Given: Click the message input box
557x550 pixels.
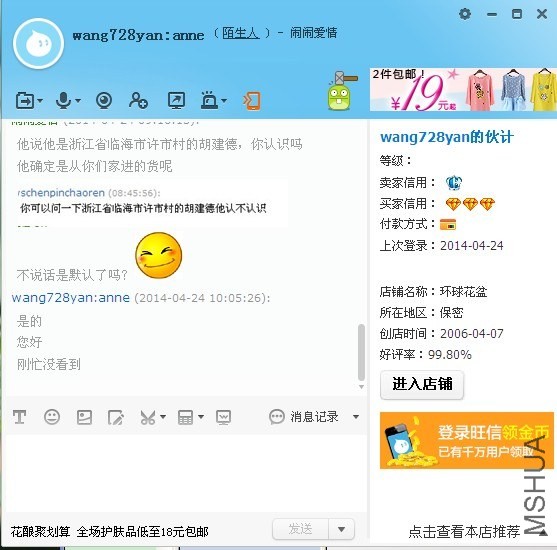Looking at the screenshot, I should [186, 474].
